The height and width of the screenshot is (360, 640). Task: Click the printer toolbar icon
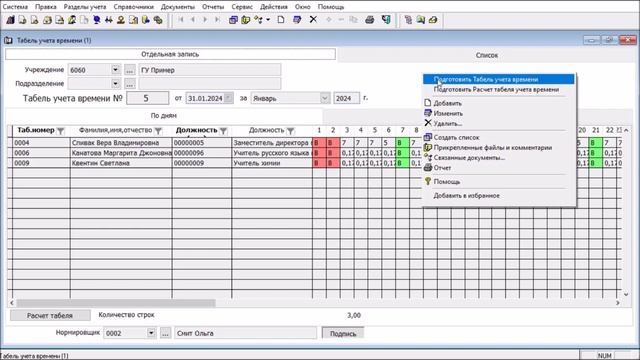pyautogui.click(x=370, y=20)
